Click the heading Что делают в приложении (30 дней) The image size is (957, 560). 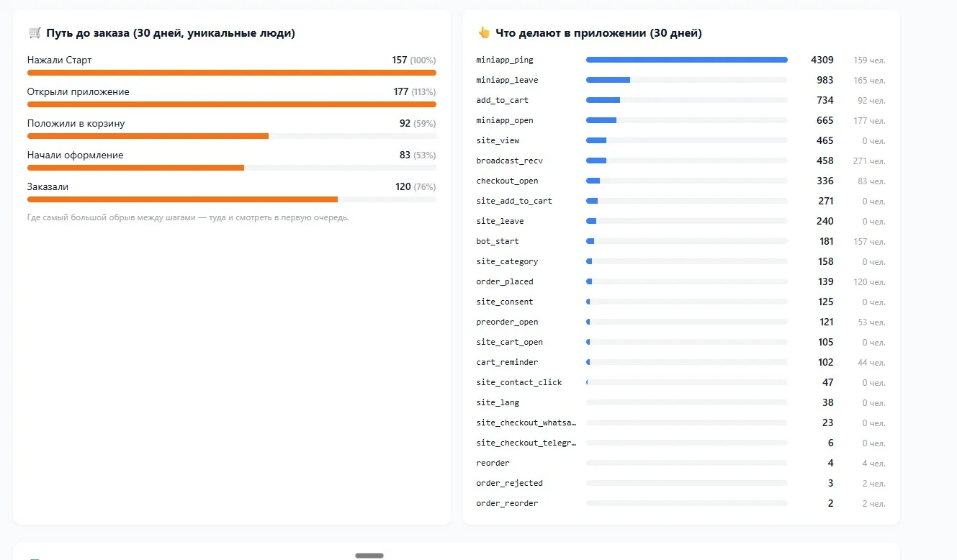tap(598, 33)
